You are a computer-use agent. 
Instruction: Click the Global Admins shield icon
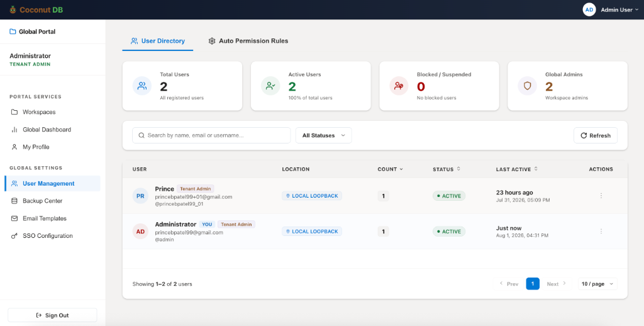pyautogui.click(x=528, y=86)
